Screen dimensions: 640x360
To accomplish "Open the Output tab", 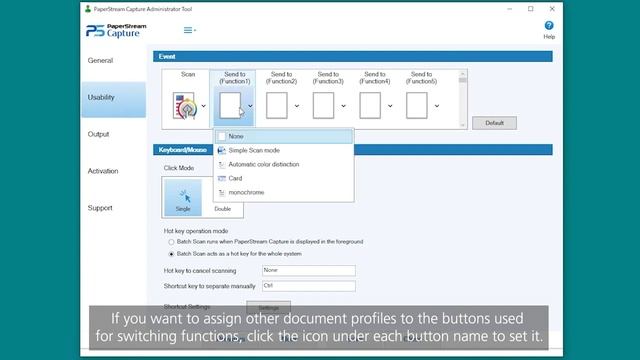I will click(x=114, y=134).
